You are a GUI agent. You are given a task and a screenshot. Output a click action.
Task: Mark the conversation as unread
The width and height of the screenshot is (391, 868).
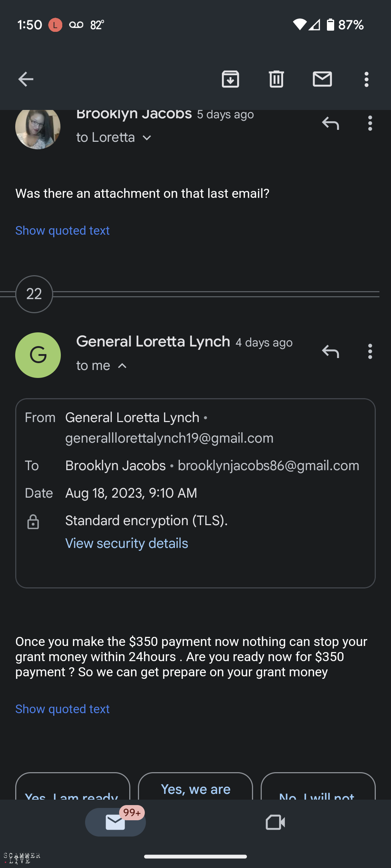click(x=322, y=79)
